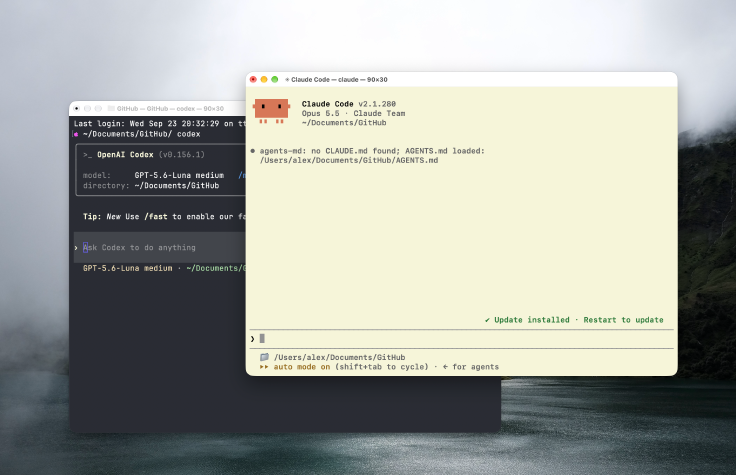Click the '/fast' Tip line in Codex

[164, 216]
